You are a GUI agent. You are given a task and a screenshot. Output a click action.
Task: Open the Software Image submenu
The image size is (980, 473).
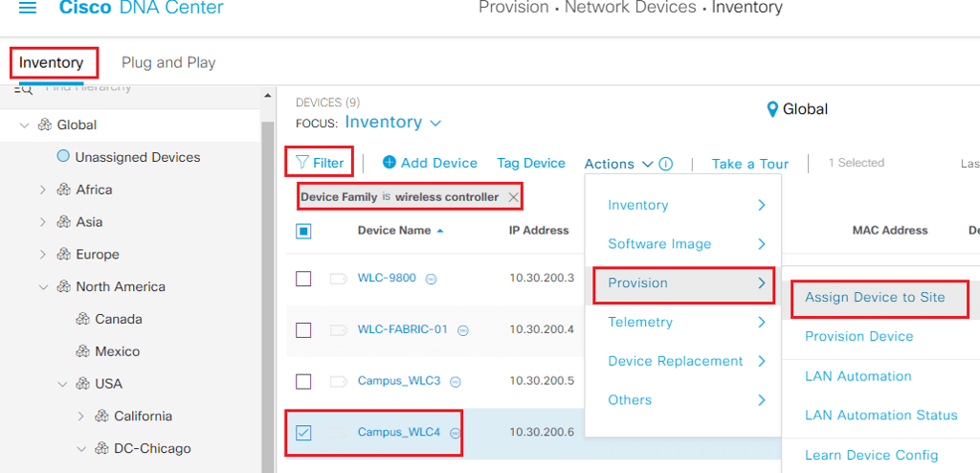[683, 244]
